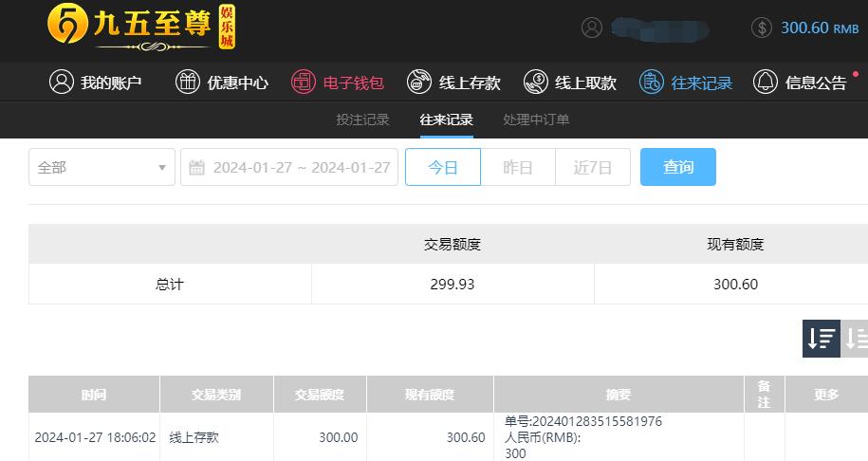Open 优惠中心 gift icon
Viewport: 868px width, 461px height.
(x=188, y=82)
